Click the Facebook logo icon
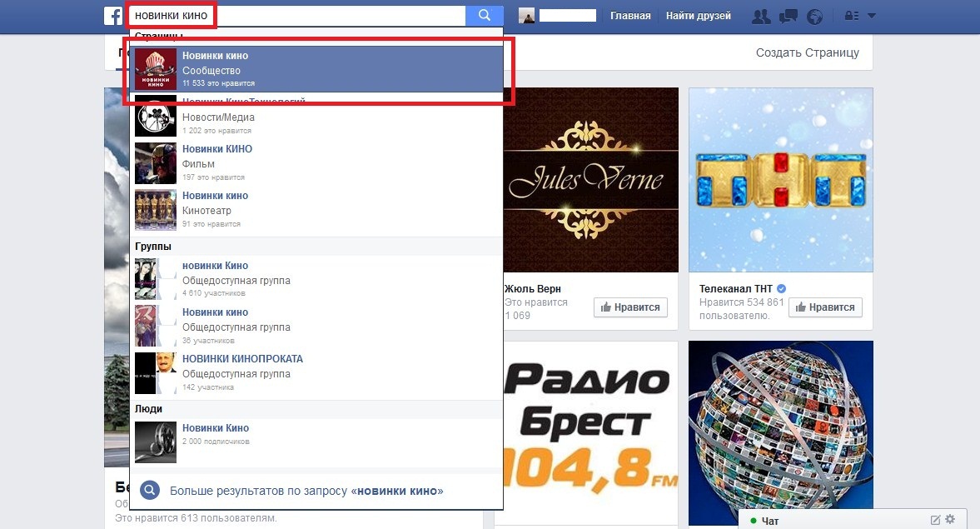Screen dimensions: 980x529 tap(113, 16)
